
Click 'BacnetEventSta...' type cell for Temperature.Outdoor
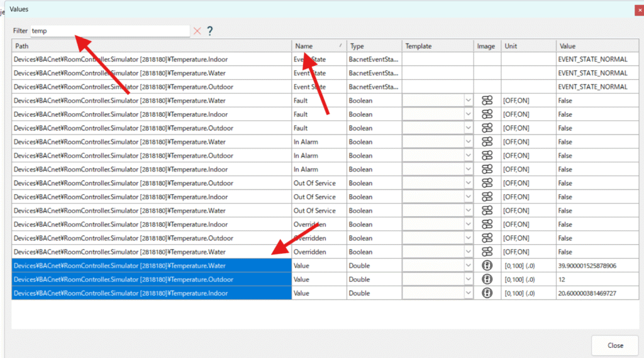pos(374,87)
